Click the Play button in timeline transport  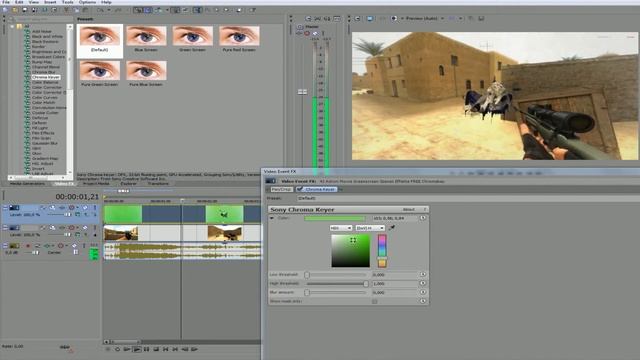click(x=137, y=349)
